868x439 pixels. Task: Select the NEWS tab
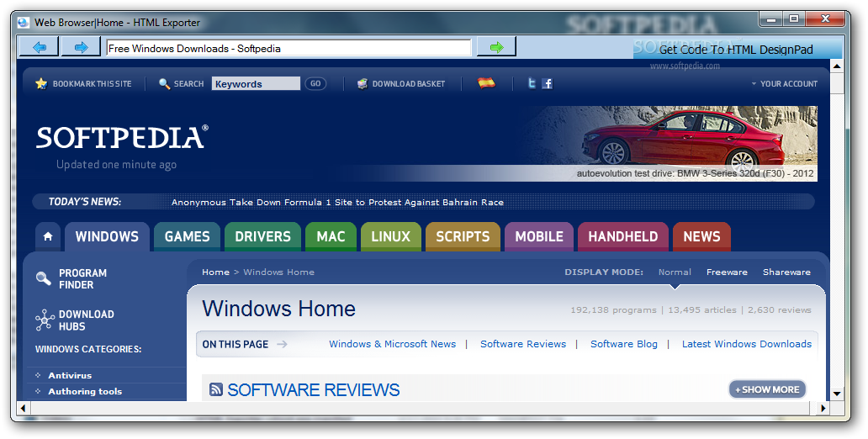(x=702, y=236)
